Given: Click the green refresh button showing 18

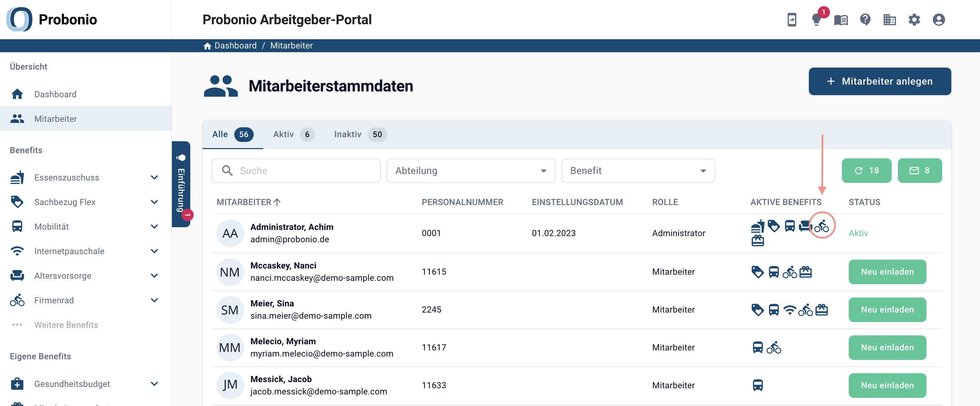Looking at the screenshot, I should tap(866, 171).
